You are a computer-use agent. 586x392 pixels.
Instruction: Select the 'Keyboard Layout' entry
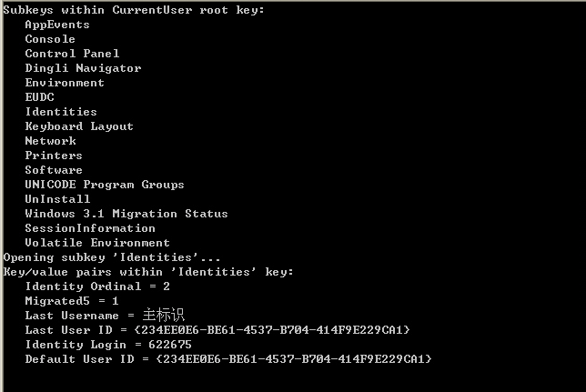point(79,127)
